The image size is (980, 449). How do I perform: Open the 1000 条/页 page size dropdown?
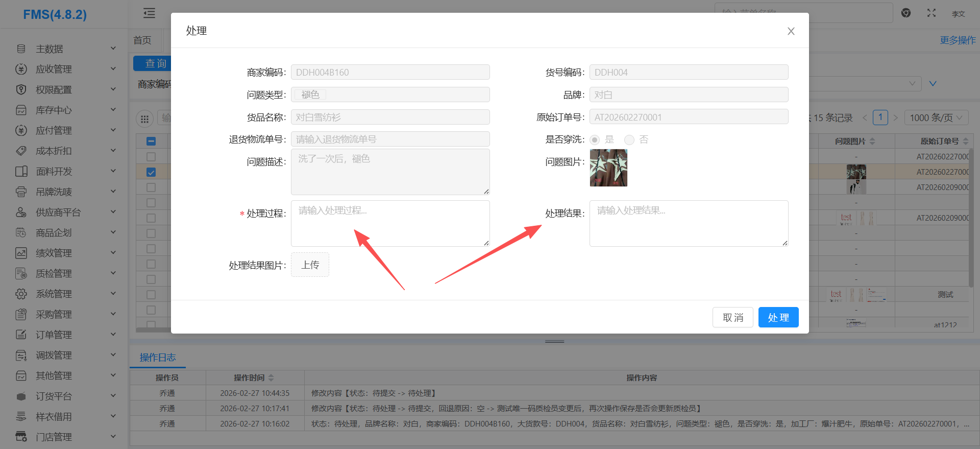(936, 117)
